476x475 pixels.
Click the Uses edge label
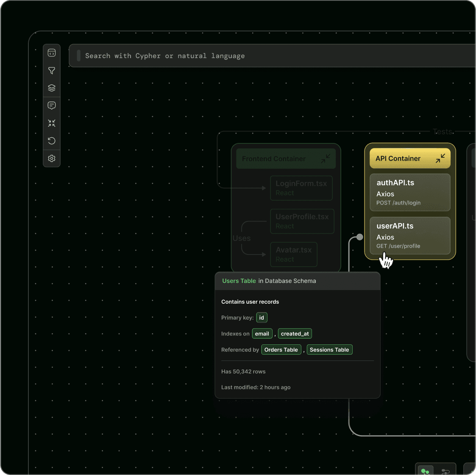click(242, 238)
